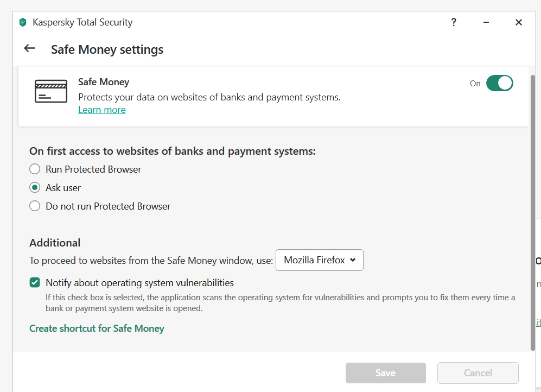Open the Mozilla Firefox browser dropdown
The width and height of the screenshot is (541, 392).
click(320, 260)
